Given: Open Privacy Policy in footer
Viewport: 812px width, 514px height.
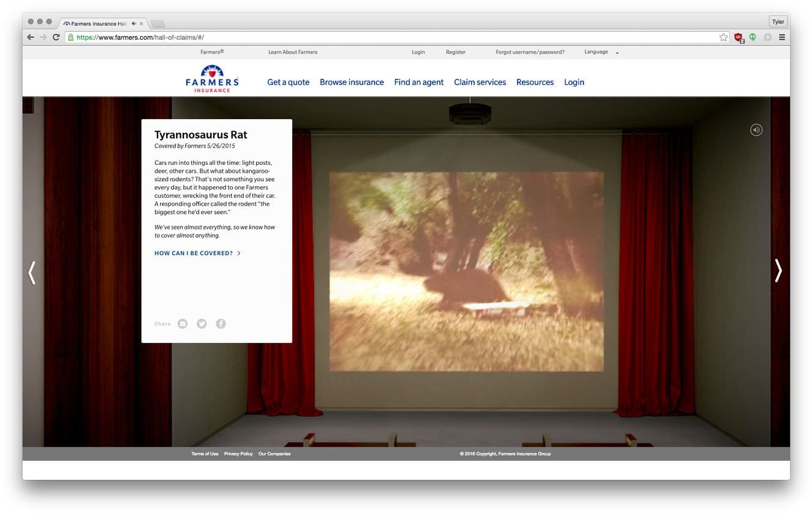Looking at the screenshot, I should [238, 454].
